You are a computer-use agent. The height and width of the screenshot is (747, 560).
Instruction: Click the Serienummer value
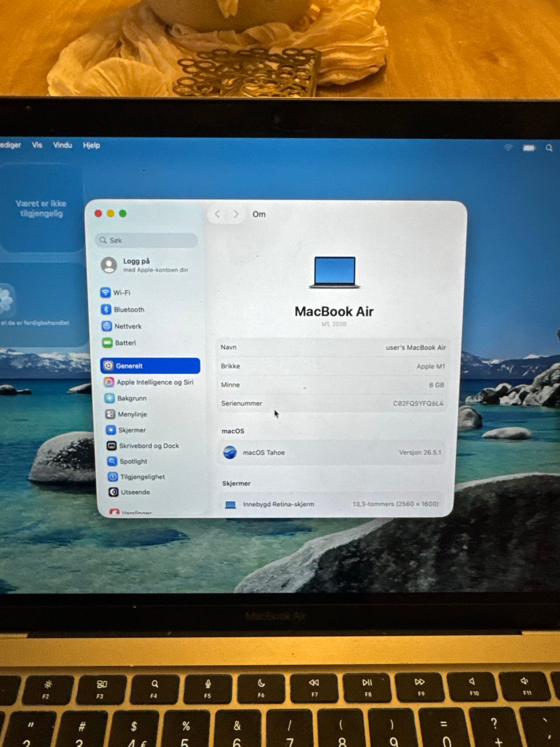click(418, 403)
